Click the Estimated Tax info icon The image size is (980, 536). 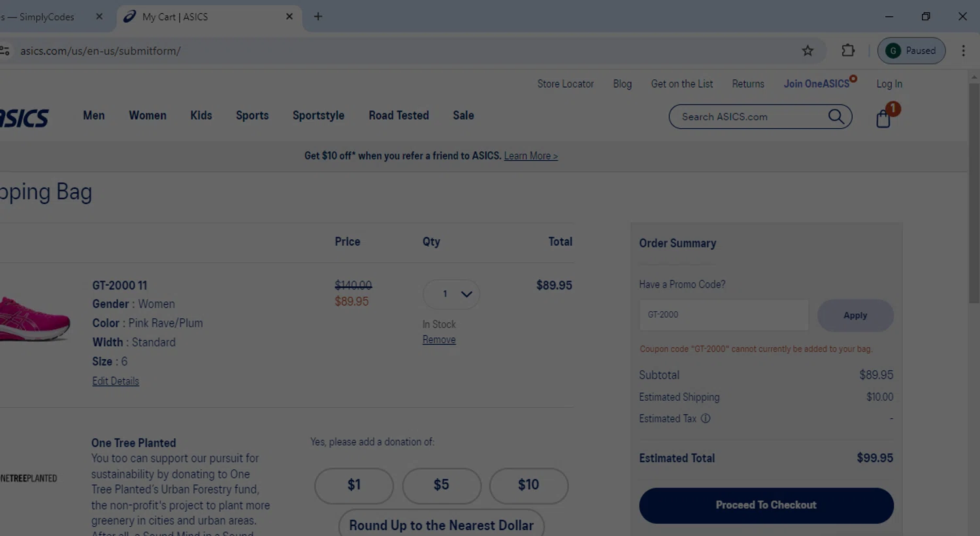(x=706, y=418)
